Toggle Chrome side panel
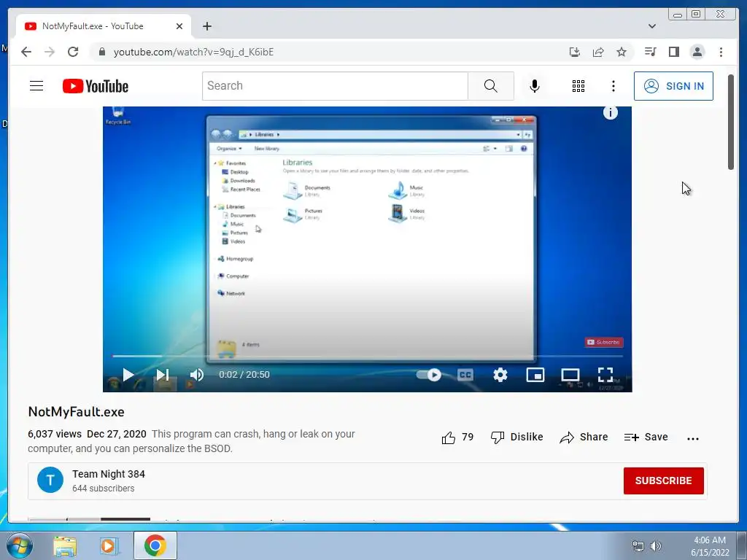This screenshot has width=747, height=560. (x=673, y=52)
